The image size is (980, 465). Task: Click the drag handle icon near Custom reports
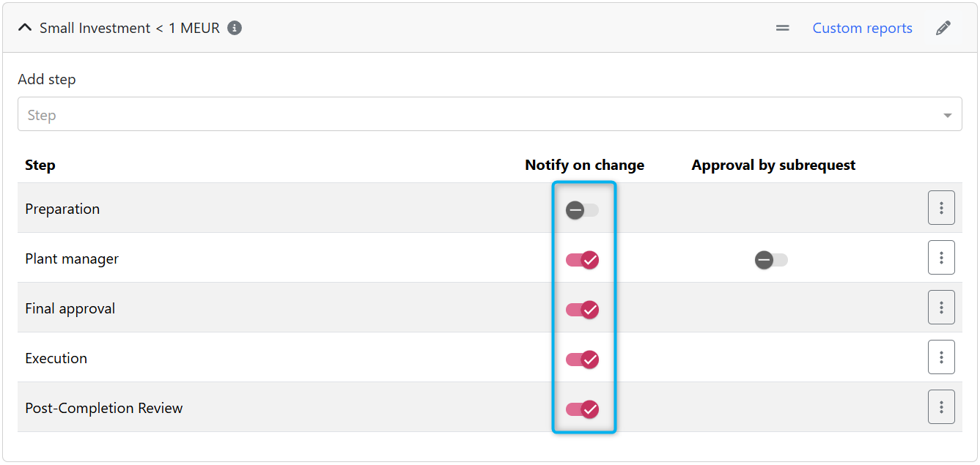pyautogui.click(x=783, y=29)
